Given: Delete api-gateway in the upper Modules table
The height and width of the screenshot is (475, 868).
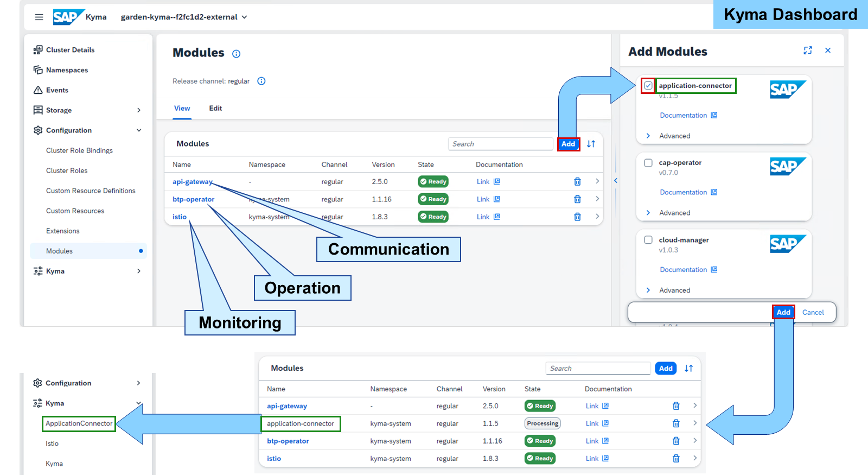Looking at the screenshot, I should tap(577, 182).
